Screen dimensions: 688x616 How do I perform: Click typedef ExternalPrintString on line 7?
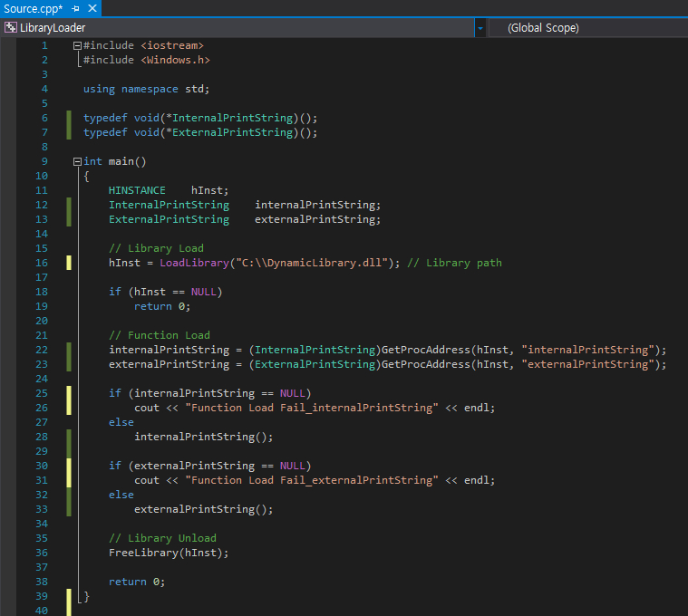click(x=200, y=132)
